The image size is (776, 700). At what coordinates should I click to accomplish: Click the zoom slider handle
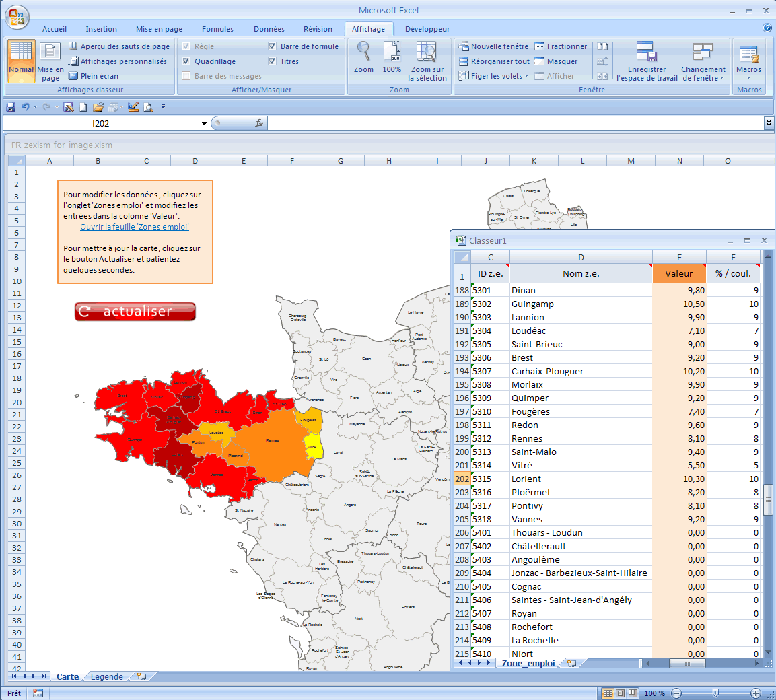(715, 693)
